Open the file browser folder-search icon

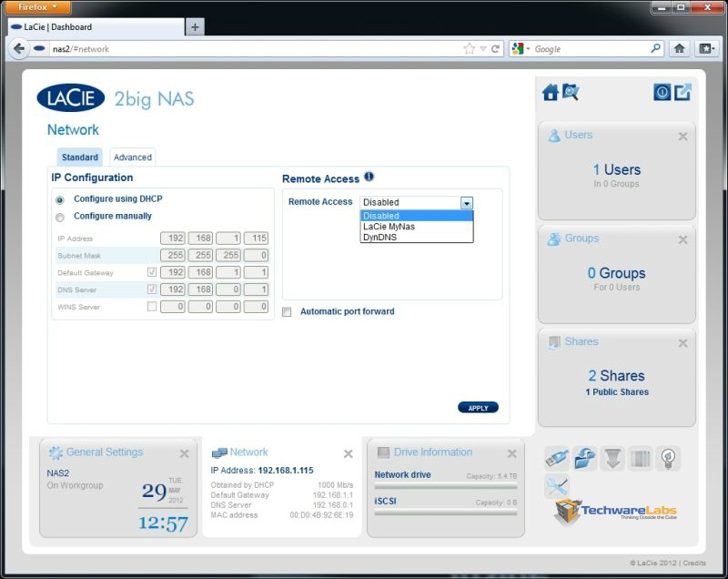pos(571,92)
